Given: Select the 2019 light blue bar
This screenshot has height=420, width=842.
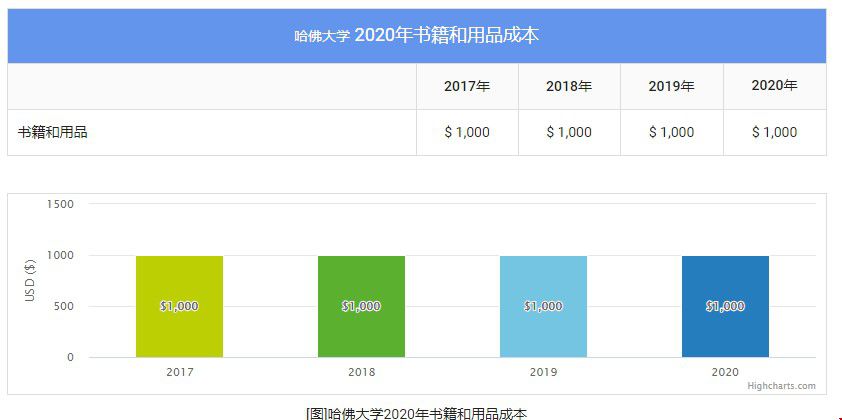Looking at the screenshot, I should 543,307.
